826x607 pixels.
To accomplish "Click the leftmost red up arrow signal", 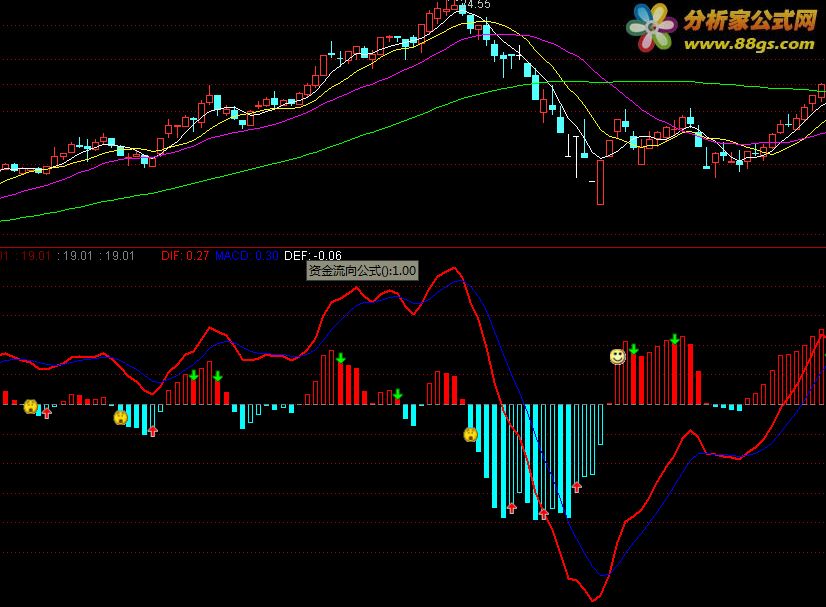I will [x=47, y=413].
